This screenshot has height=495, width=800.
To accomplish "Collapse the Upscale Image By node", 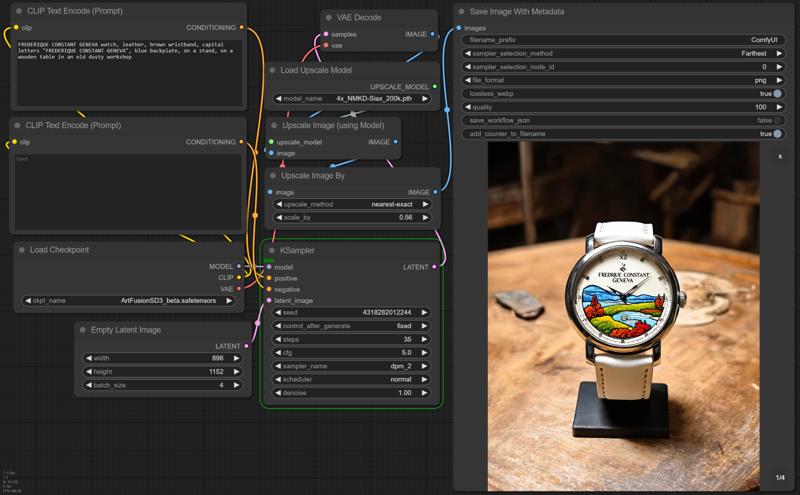I will click(273, 176).
